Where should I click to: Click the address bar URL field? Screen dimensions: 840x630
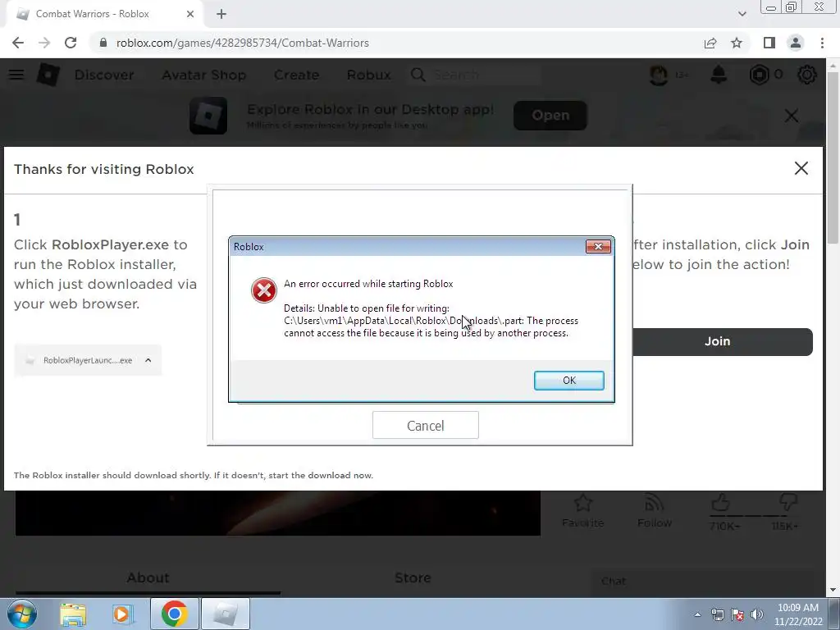coord(396,43)
